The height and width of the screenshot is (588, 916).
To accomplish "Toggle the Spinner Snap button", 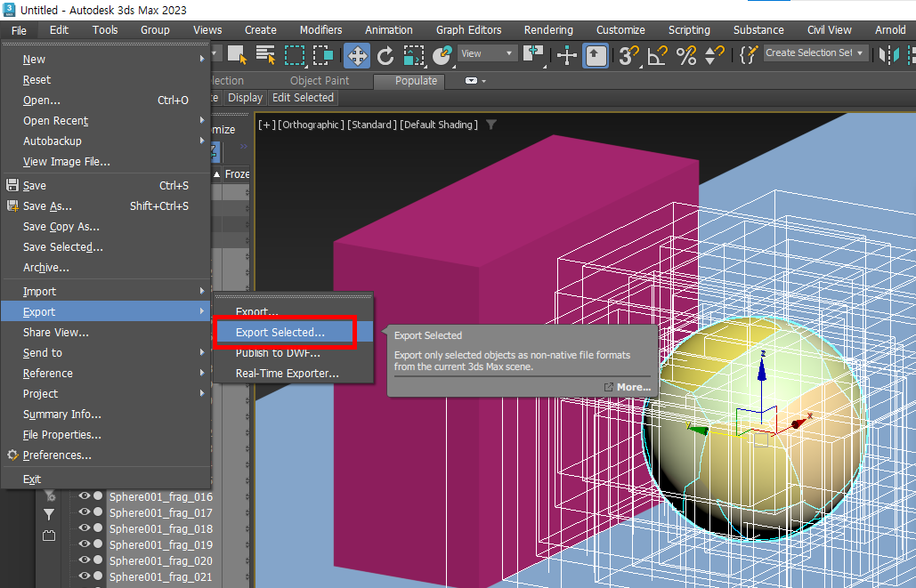I will 714,55.
